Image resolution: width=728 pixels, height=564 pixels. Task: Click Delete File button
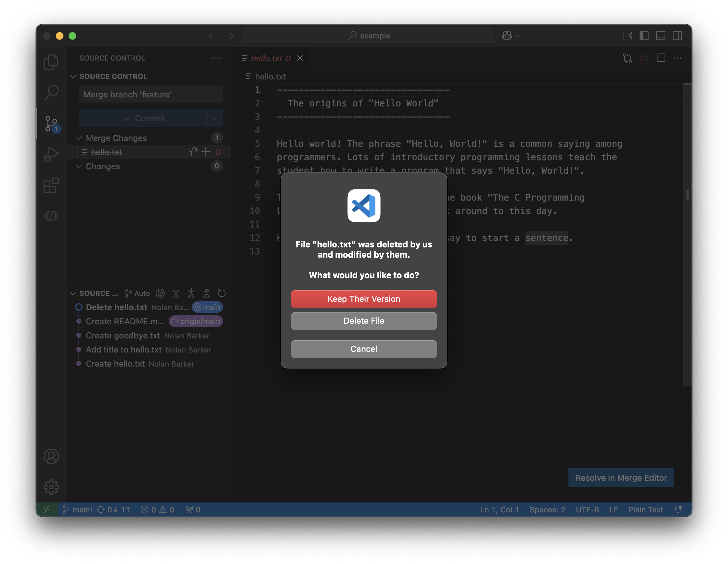[364, 321]
